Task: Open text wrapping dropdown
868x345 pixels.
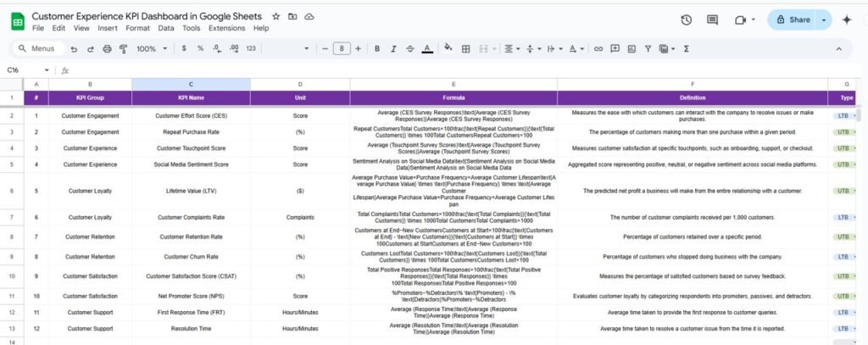Action: [553, 48]
